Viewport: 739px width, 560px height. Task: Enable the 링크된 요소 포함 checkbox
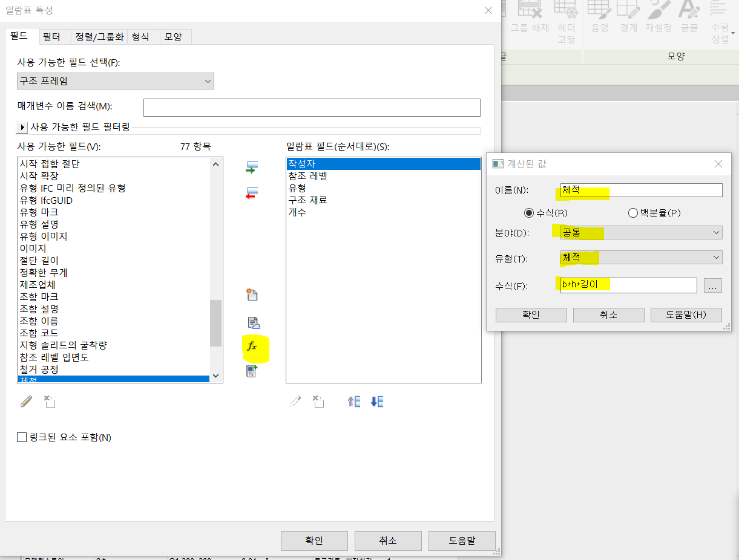pyautogui.click(x=22, y=437)
